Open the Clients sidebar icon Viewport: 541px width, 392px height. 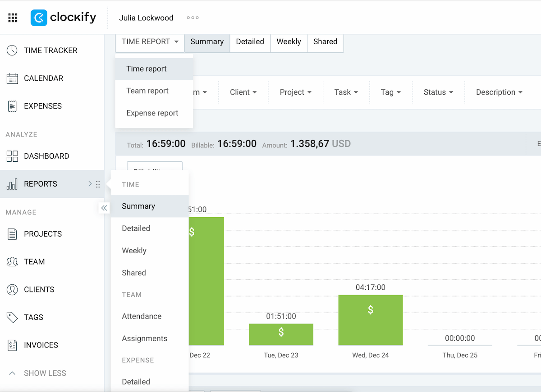point(13,289)
